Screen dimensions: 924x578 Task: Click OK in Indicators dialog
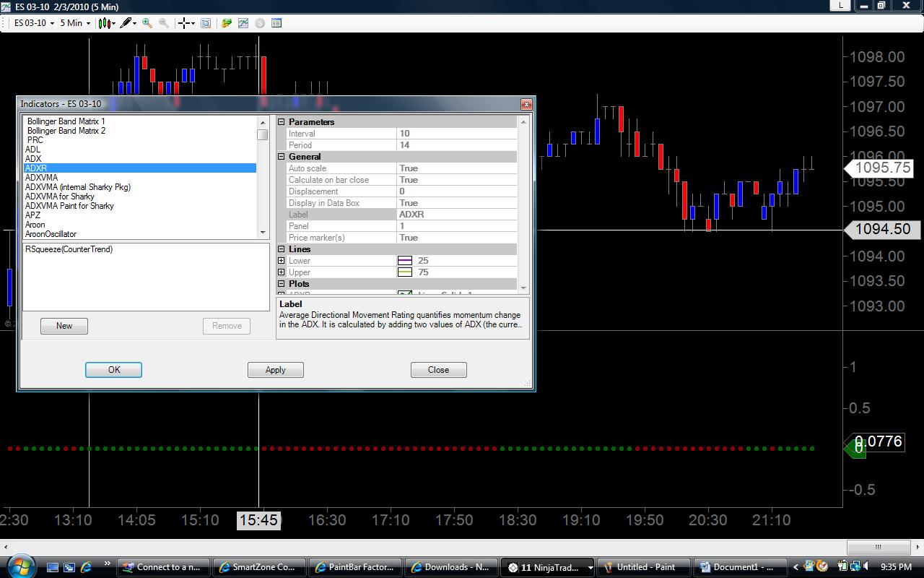(114, 370)
